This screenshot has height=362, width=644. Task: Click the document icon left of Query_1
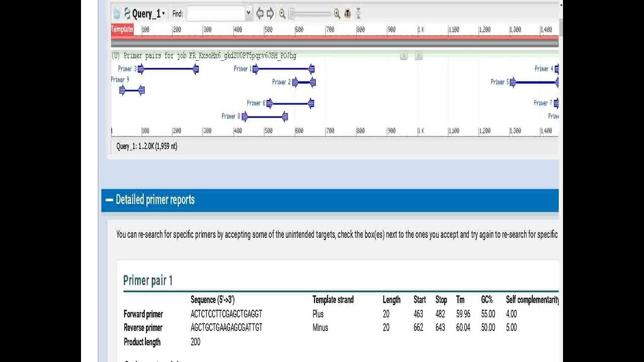coord(117,14)
